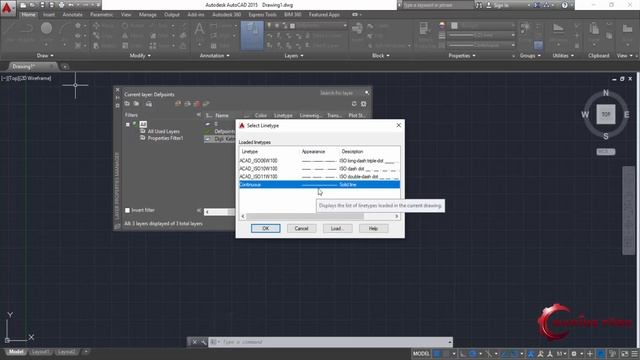Open the Manage ribbon tab

[x=147, y=14]
